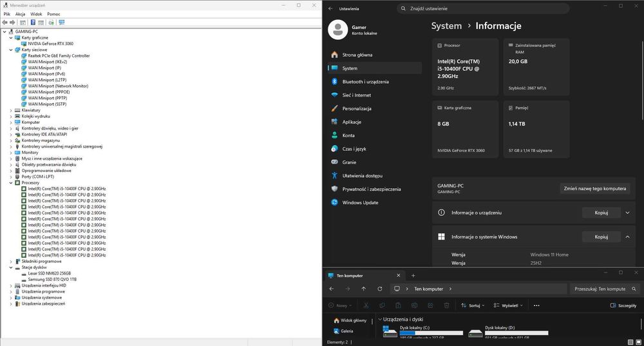Viewport: 644px width, 346px height.
Task: Click the PC icon in the Explorer address bar
Action: pyautogui.click(x=397, y=289)
